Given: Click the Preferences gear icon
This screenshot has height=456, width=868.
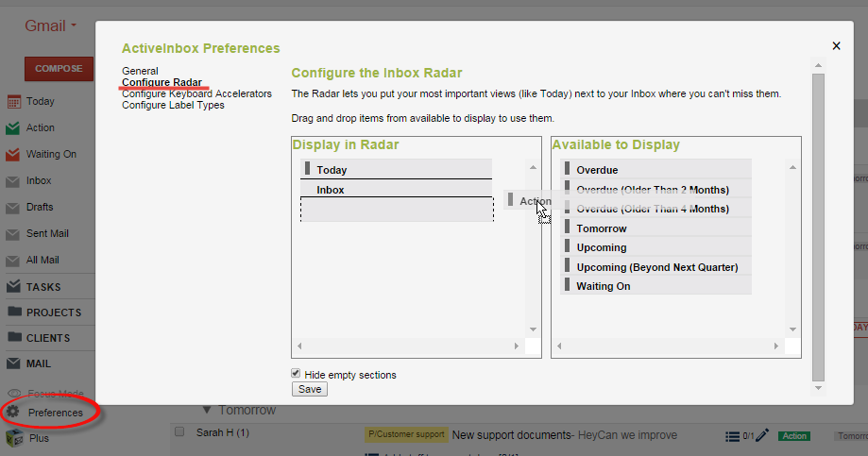Looking at the screenshot, I should pos(13,413).
